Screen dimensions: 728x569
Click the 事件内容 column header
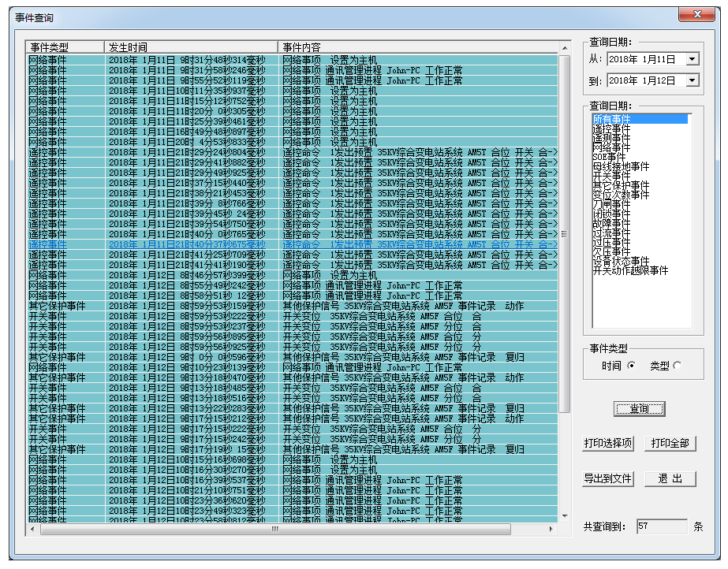click(x=418, y=47)
